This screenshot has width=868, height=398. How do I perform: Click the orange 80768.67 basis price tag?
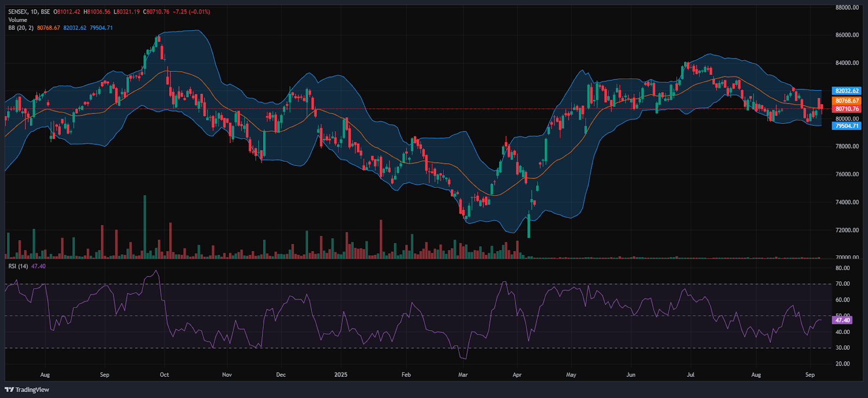point(846,101)
